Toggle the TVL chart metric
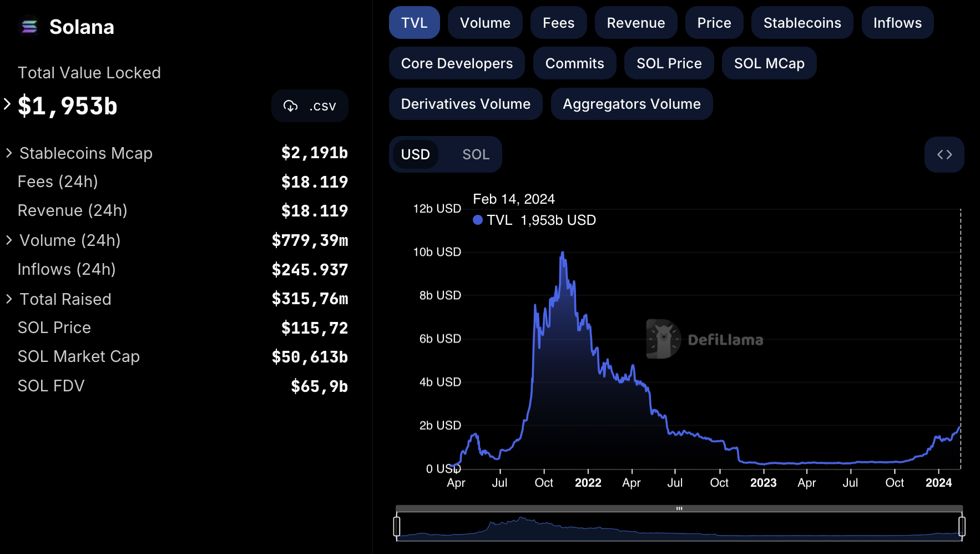980x554 pixels. [414, 23]
